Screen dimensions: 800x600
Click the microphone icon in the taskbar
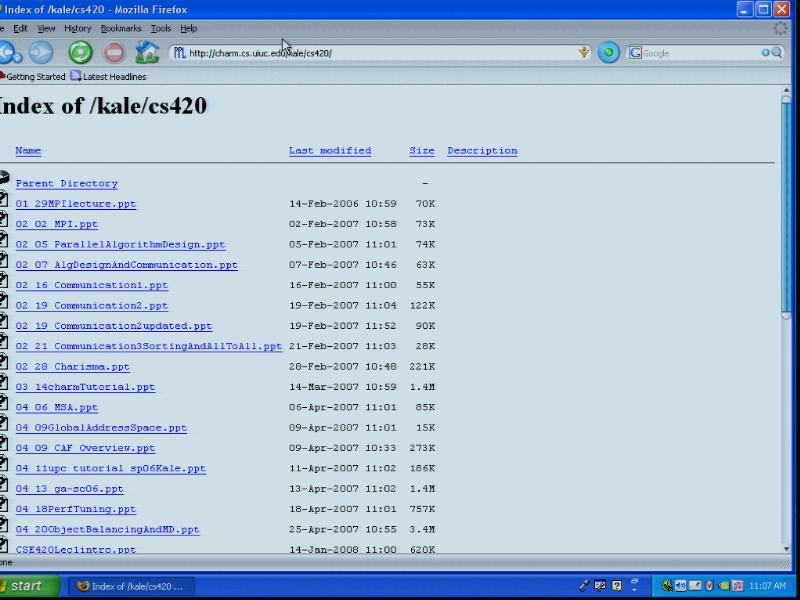pos(584,586)
